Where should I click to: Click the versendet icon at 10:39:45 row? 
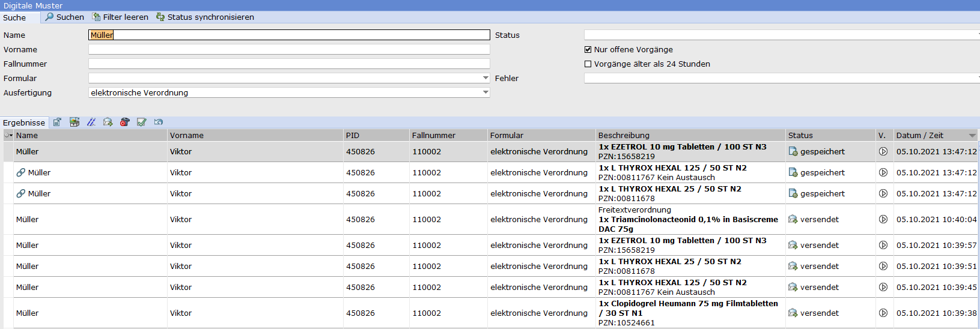[x=793, y=287]
